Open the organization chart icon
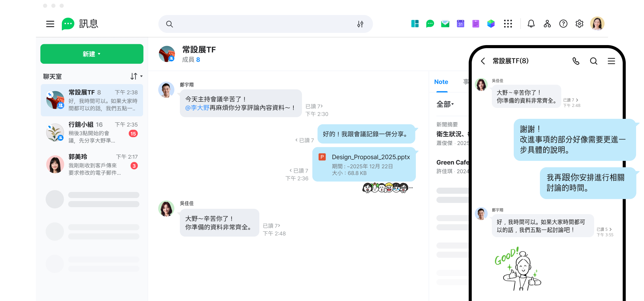The image size is (644, 301). (547, 24)
